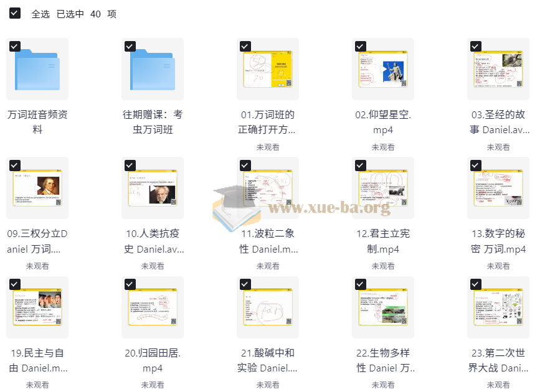This screenshot has width=550, height=392.
Task: Open 03.圣经的故事 Daniel video
Action: pos(498,69)
